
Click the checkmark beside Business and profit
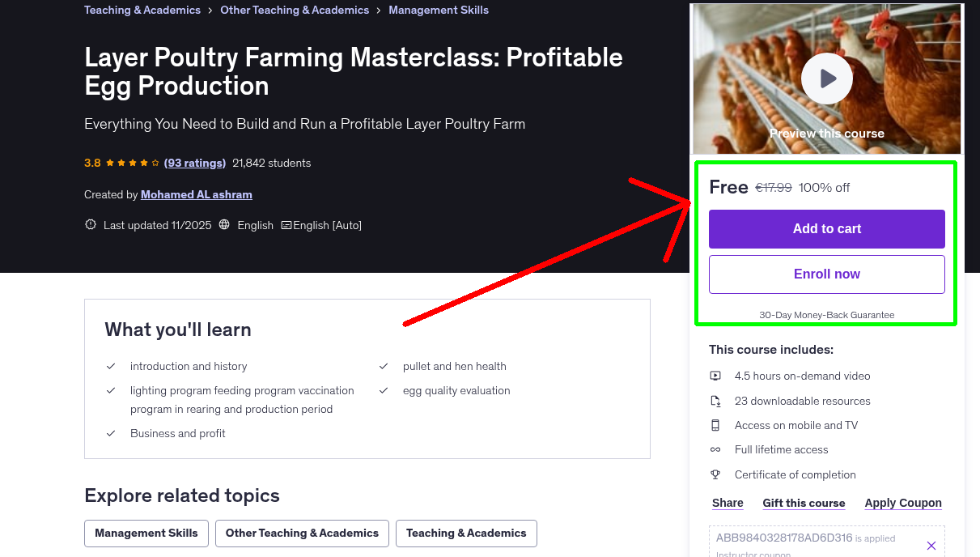point(111,433)
